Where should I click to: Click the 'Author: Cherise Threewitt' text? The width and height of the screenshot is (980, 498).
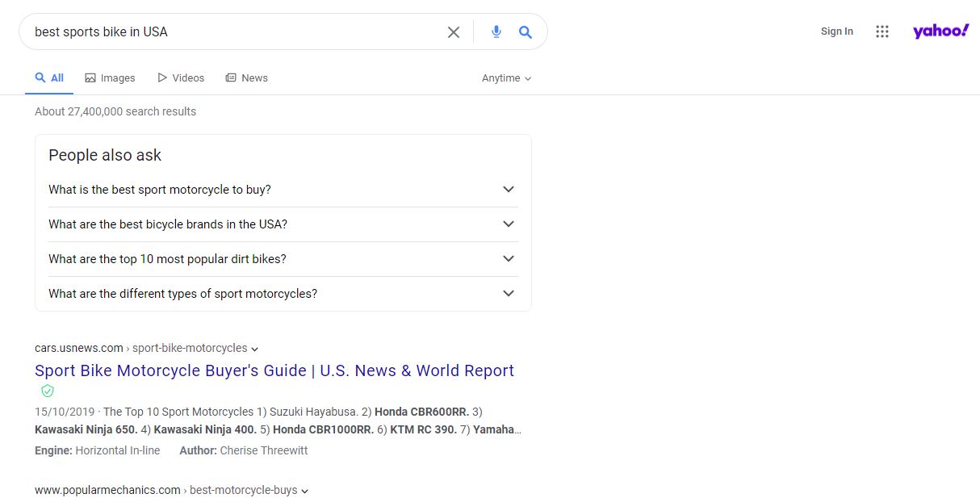coord(244,450)
